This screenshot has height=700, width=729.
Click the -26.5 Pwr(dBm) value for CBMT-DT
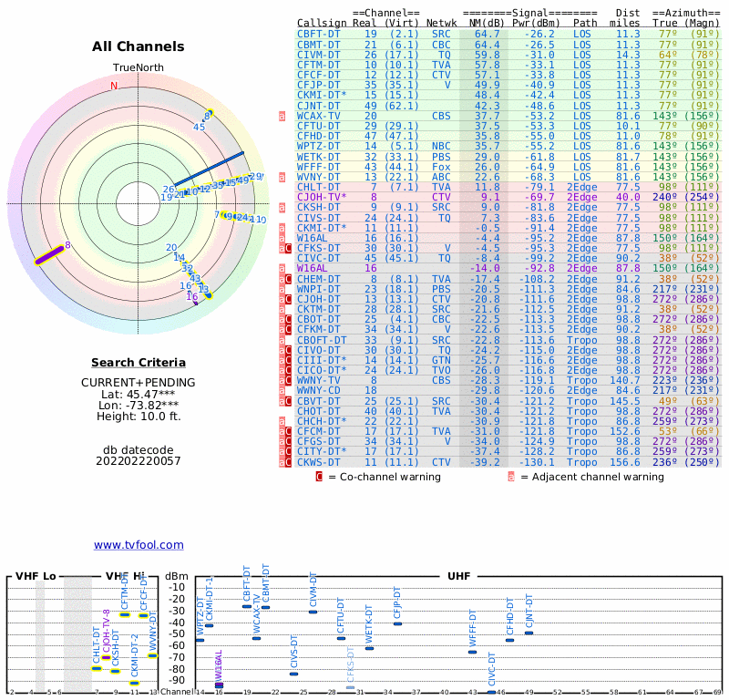539,45
